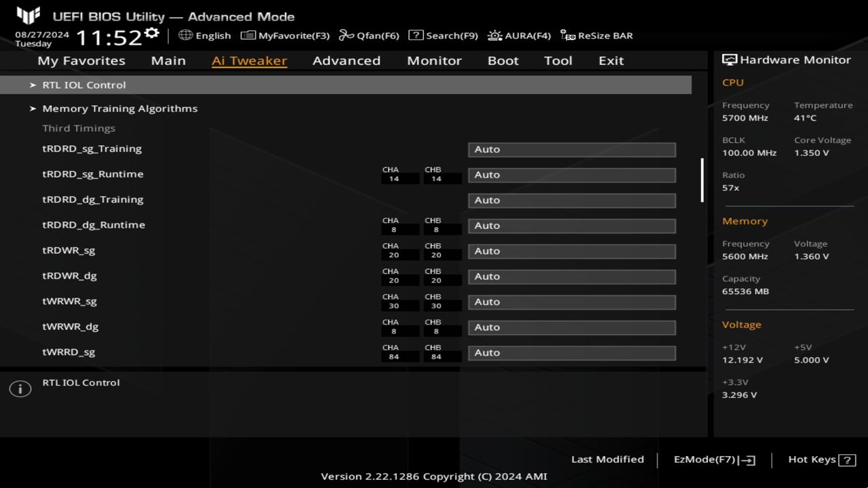Select the tRDRD_sg_Training label
868x488 pixels.
click(92, 148)
